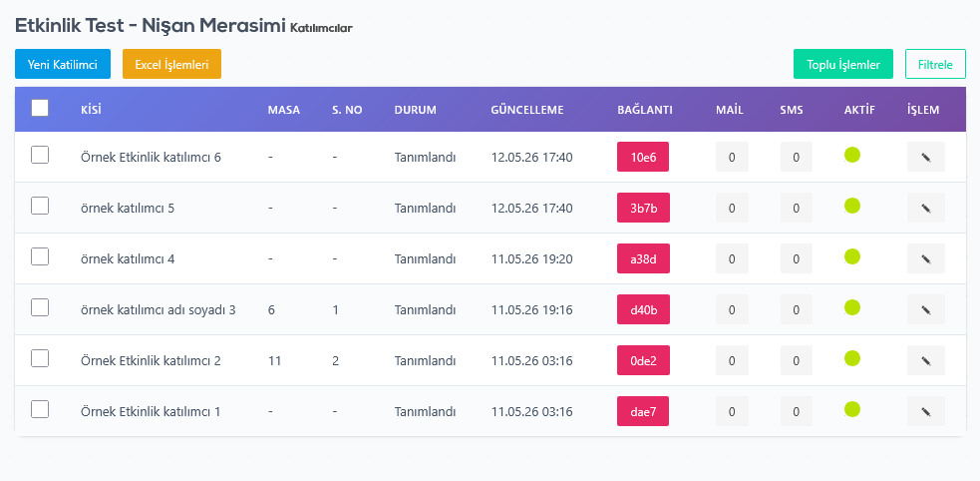This screenshot has height=481, width=980.
Task: Open connection link 10e6
Action: [x=643, y=157]
